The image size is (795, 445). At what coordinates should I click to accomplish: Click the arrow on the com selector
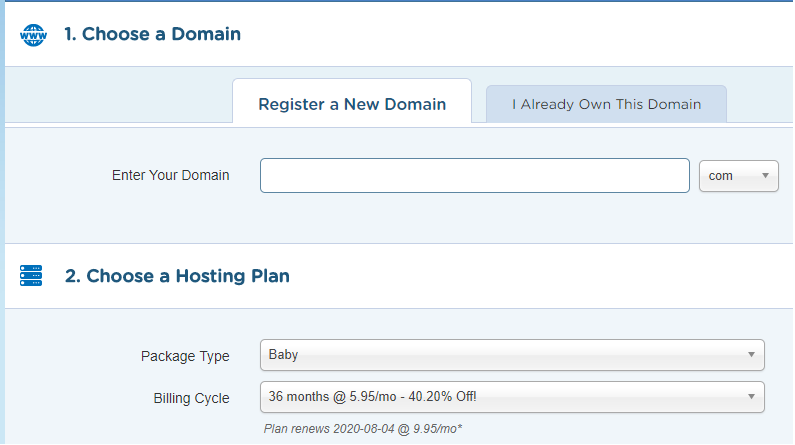tap(766, 176)
